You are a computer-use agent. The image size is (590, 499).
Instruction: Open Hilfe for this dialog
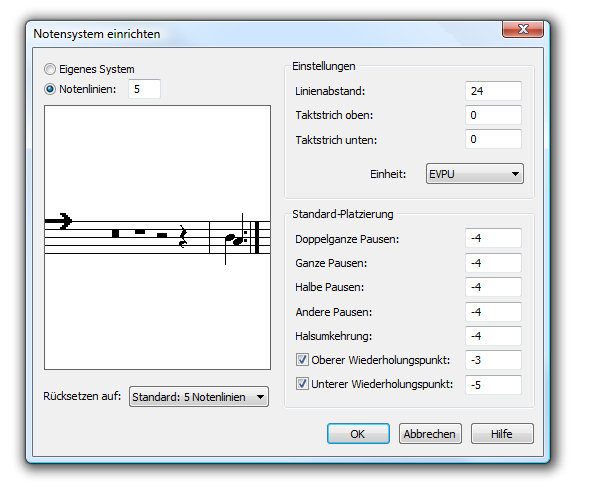502,434
